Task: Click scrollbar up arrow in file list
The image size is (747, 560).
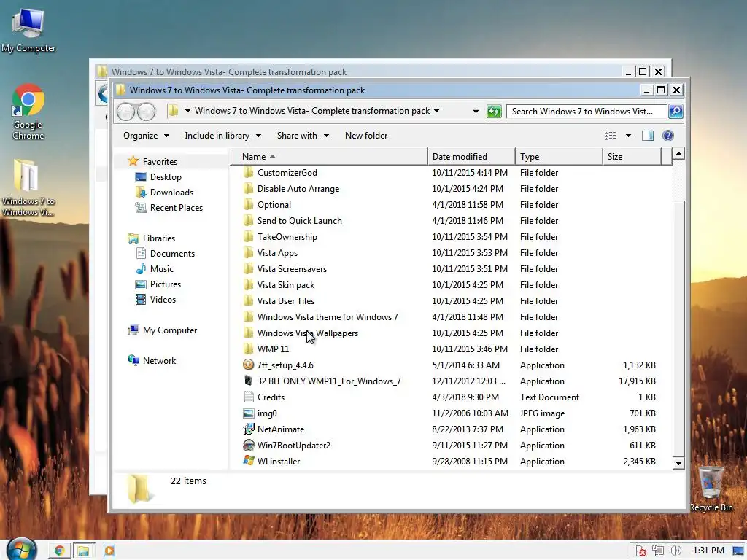Action: click(678, 153)
